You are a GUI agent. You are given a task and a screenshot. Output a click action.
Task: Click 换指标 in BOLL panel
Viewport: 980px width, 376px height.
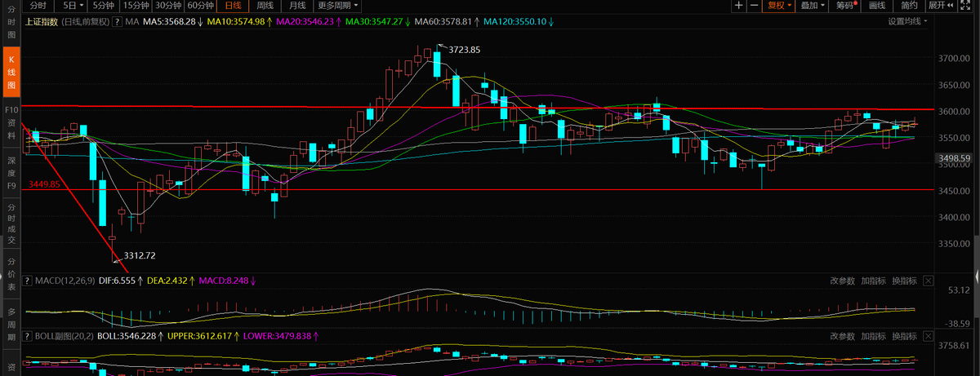click(903, 336)
